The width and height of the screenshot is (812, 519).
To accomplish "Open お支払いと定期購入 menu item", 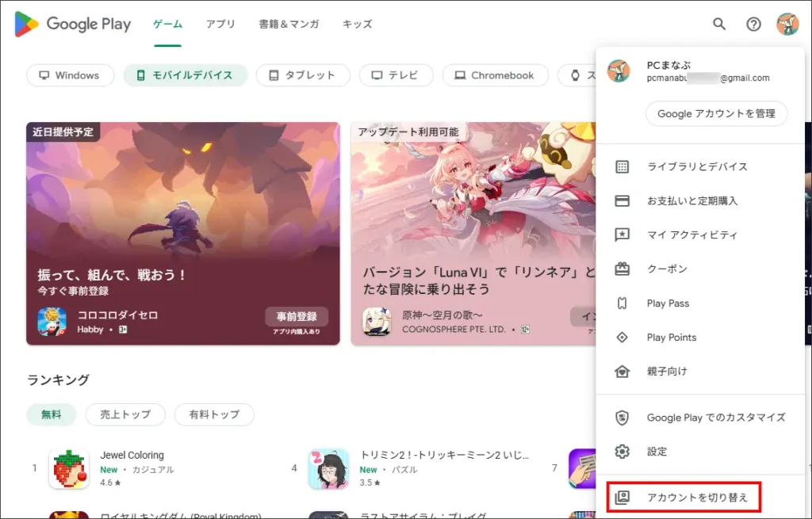I will tap(691, 201).
